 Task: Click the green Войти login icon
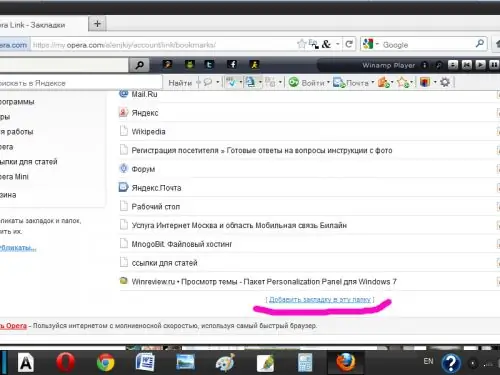[x=293, y=82]
